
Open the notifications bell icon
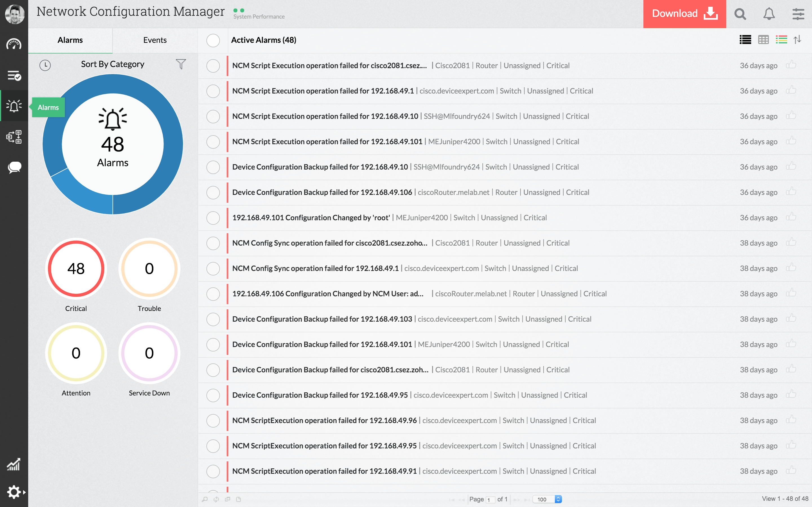point(769,14)
